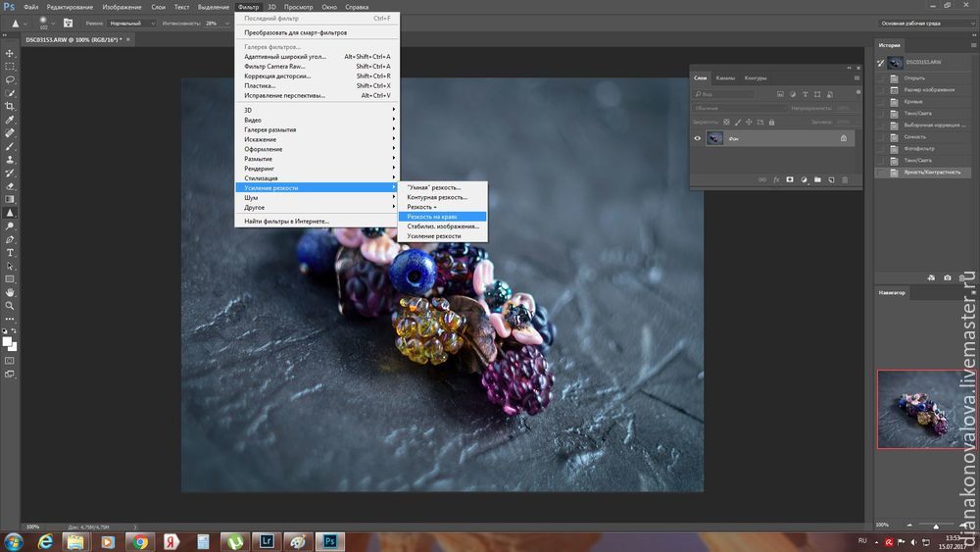The image size is (980, 552).
Task: Hide the Фон layer with eye icon
Action: tap(698, 138)
